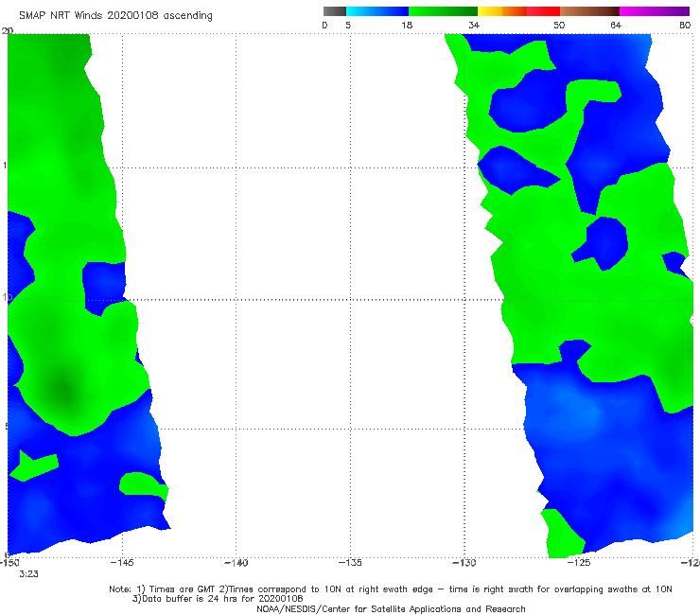This screenshot has height=615, width=700.
Task: Click the '20' latitude label at top left
Action: tap(8, 30)
